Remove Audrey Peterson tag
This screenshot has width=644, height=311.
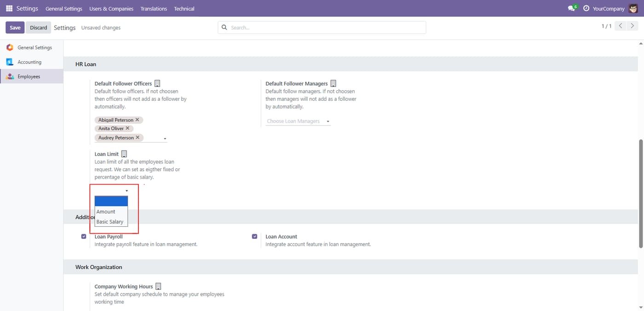pyautogui.click(x=137, y=138)
